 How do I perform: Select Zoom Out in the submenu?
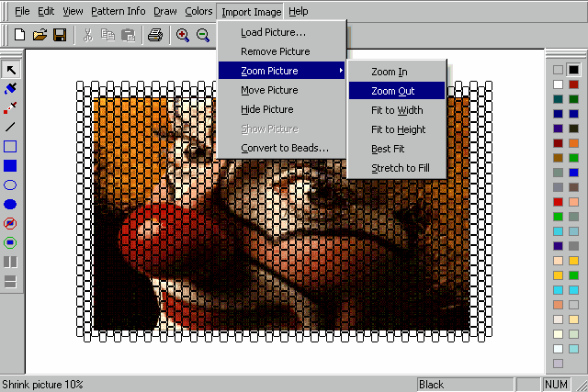click(x=397, y=91)
